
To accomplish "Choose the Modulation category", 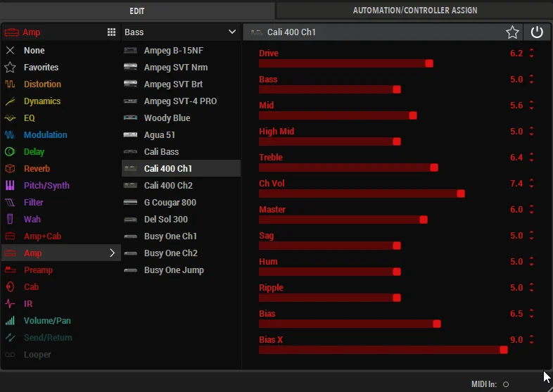I will click(61, 135).
